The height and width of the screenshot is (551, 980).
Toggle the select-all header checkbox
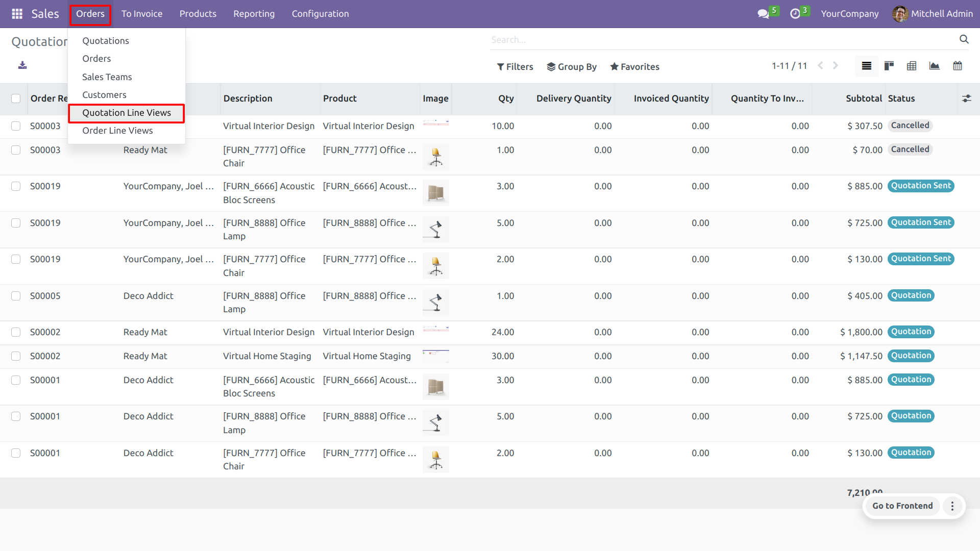point(16,98)
